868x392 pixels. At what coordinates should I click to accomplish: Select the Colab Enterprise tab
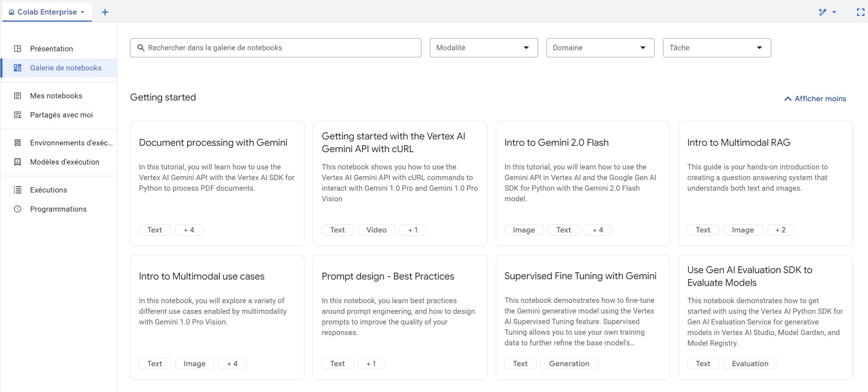click(47, 12)
